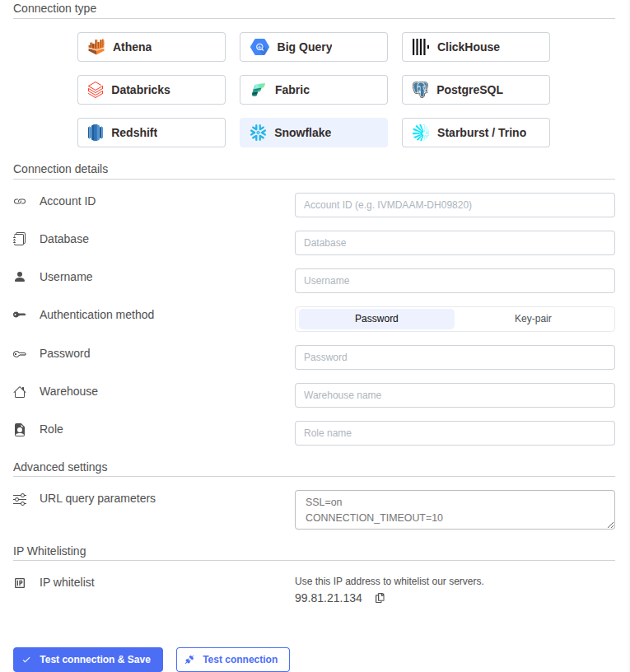Viewport: 630px width, 672px height.
Task: Pick the ClickHouse connection option
Action: click(x=476, y=47)
